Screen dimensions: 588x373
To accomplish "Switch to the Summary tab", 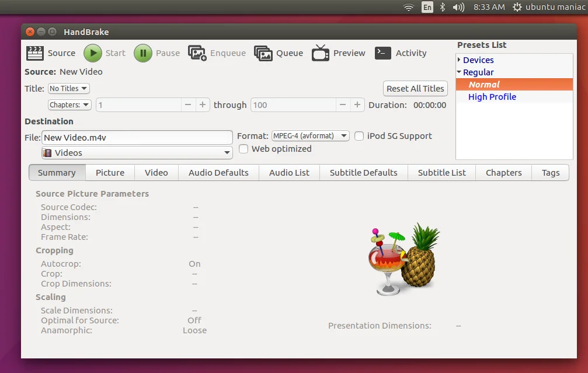I will (x=57, y=173).
